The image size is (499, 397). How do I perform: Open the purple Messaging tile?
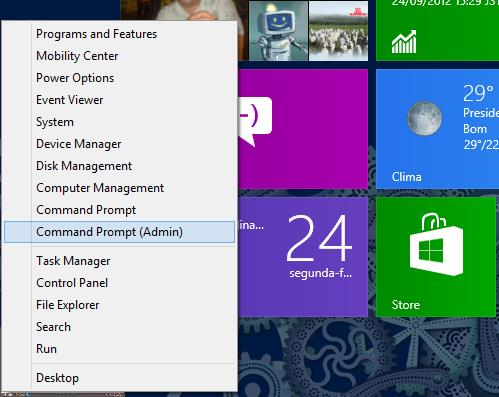[303, 129]
